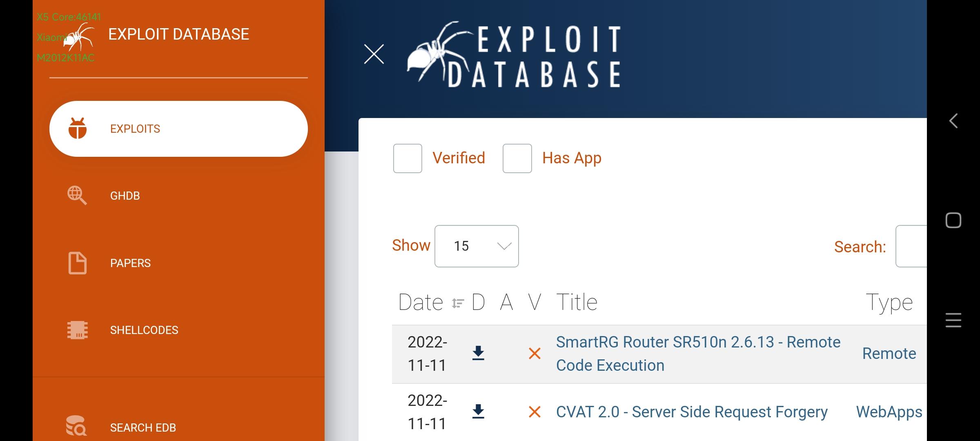Click the Title column header

click(x=577, y=303)
